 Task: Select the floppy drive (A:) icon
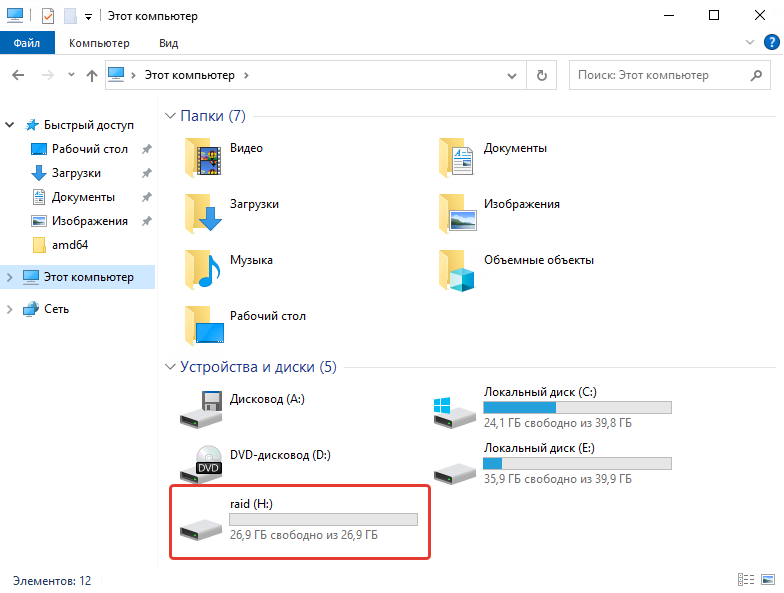tap(199, 406)
